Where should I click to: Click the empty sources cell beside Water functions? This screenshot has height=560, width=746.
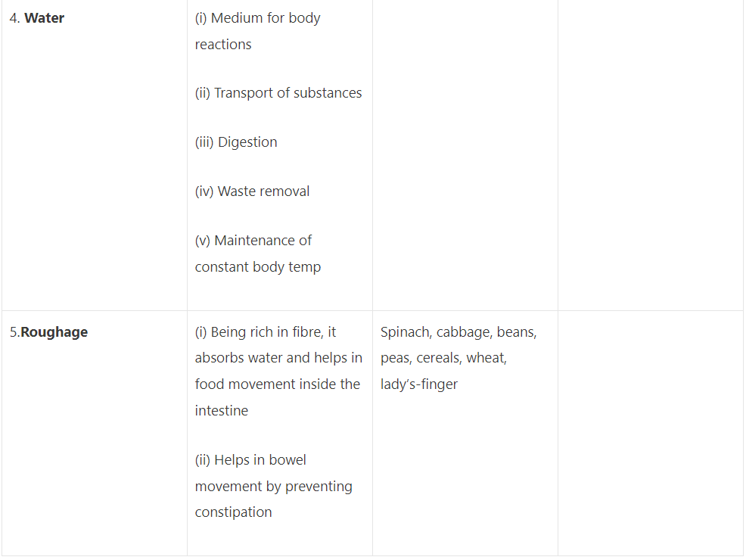tap(465, 154)
